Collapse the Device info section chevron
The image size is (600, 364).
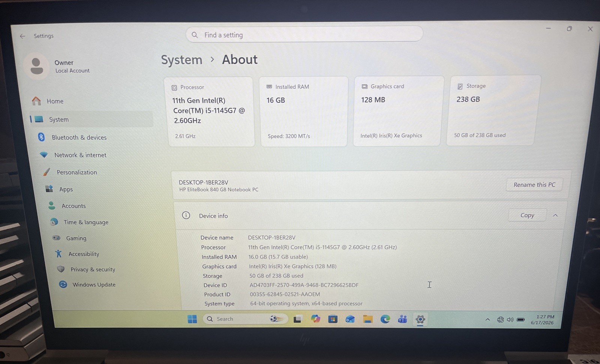pos(555,215)
